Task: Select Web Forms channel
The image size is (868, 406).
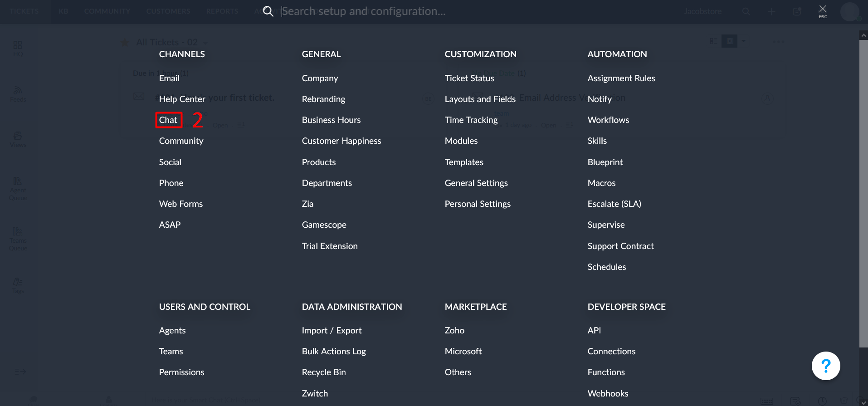Action: tap(180, 204)
